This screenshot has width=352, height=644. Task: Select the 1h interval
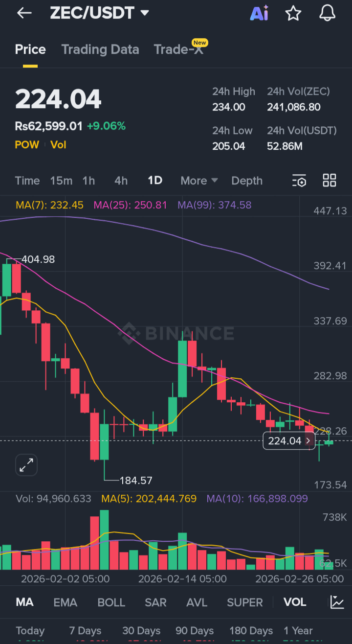88,181
